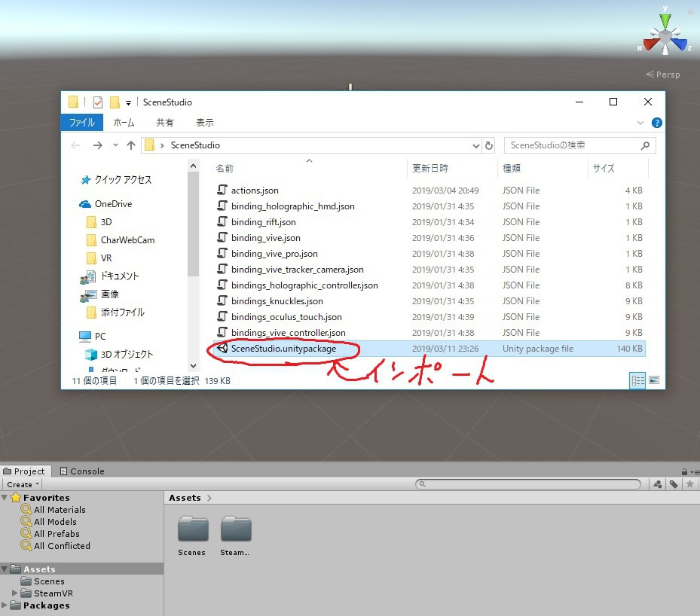Go back using Explorer back arrow
This screenshot has height=616, width=700.
coord(75,145)
